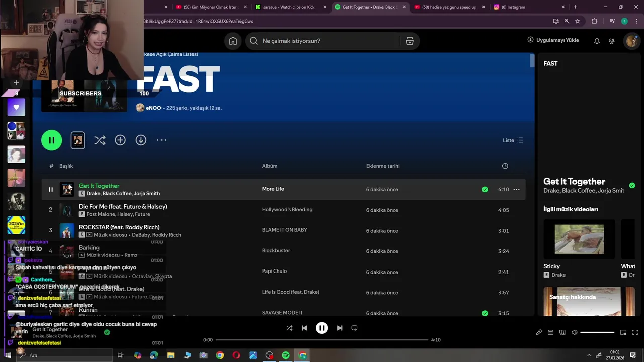Switch the Spotify player to full screen

click(635, 333)
